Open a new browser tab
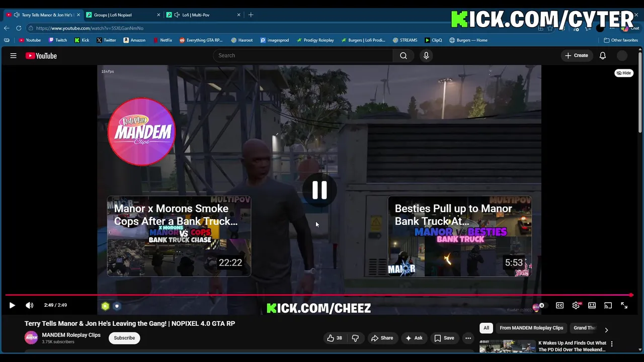This screenshot has height=362, width=644. (x=251, y=15)
